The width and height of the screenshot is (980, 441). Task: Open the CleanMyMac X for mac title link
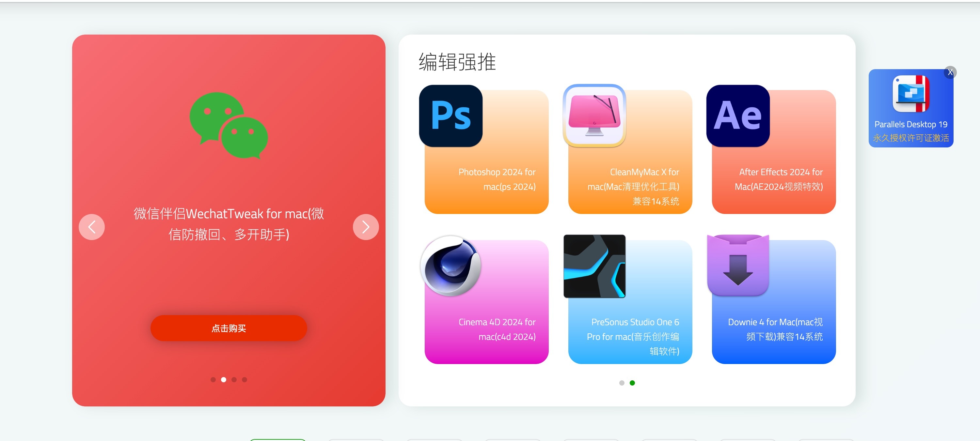633,187
